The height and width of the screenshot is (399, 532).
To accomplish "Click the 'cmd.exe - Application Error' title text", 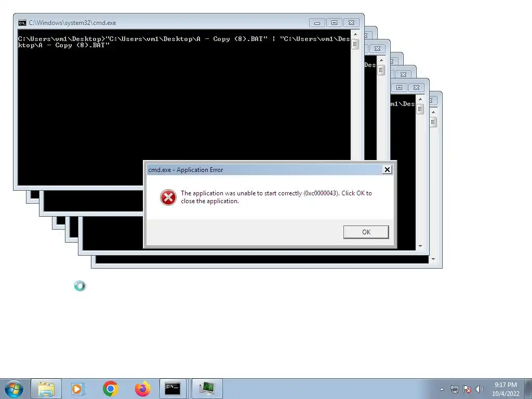I will [x=185, y=170].
